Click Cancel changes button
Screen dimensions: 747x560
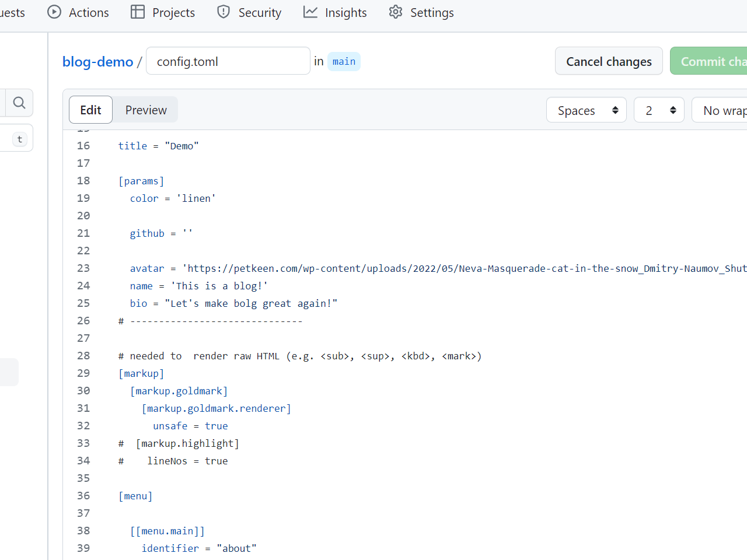pyautogui.click(x=609, y=61)
